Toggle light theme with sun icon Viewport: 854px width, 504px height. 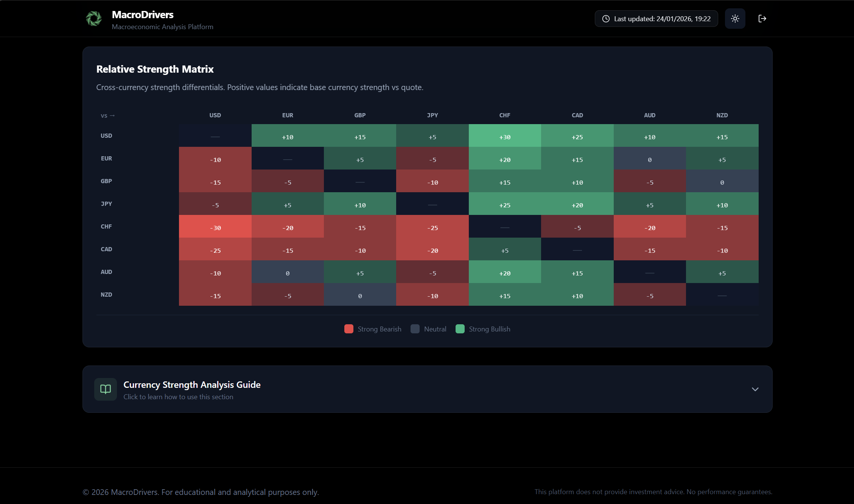coord(735,19)
